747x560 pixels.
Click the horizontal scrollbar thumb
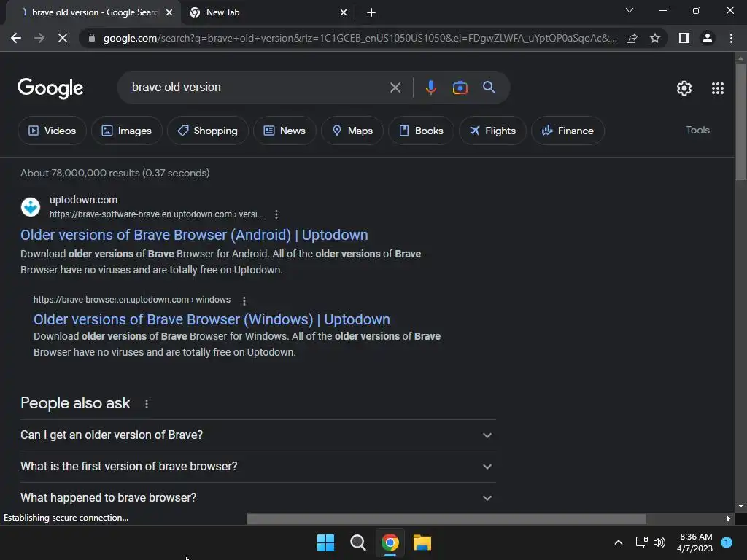447,518
